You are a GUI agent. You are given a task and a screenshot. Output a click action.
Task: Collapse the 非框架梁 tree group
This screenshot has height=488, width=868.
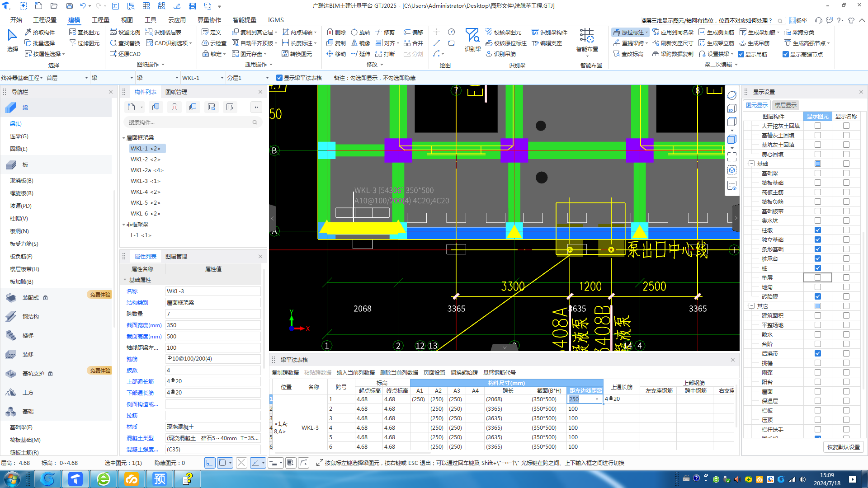tap(124, 225)
